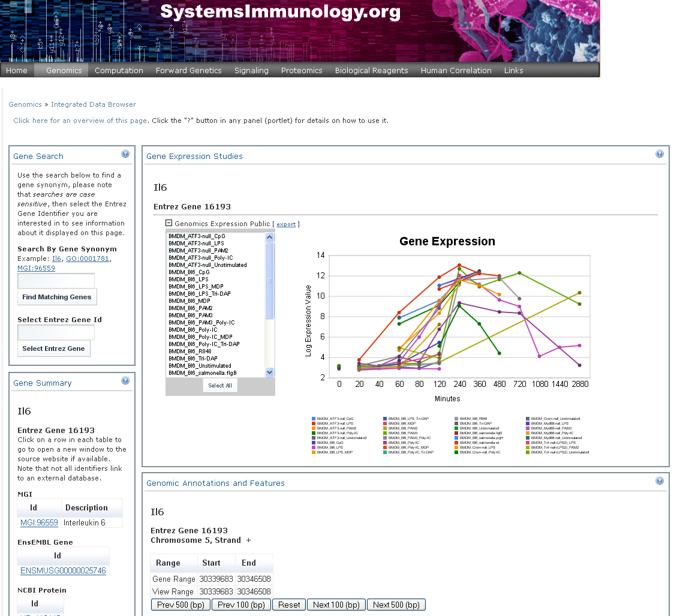Select BMDM_ATF3-null_Poly-IC in the dataset list

pos(216,258)
